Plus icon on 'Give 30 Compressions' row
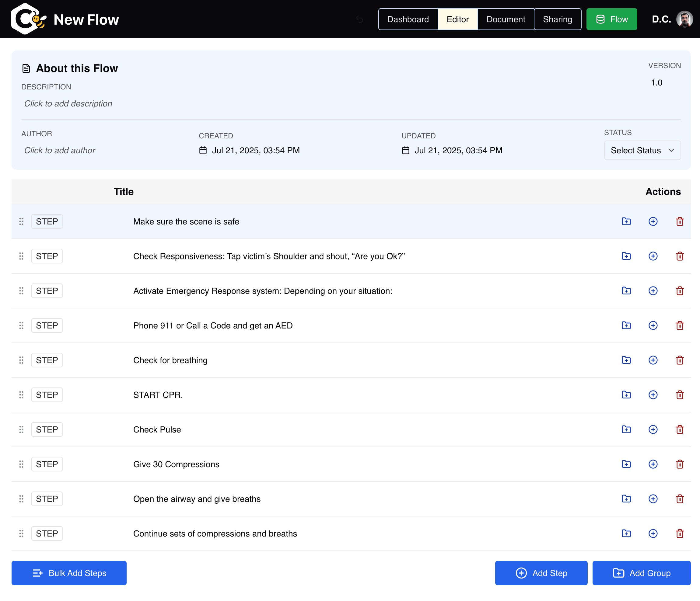The width and height of the screenshot is (700, 601). click(x=653, y=464)
